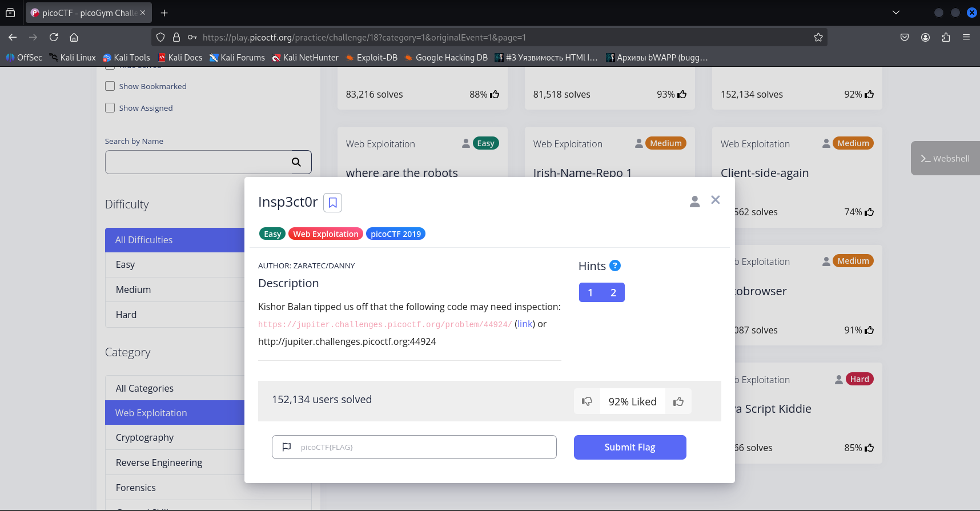980x511 pixels.
Task: Open the Webshell panel
Action: (945, 158)
